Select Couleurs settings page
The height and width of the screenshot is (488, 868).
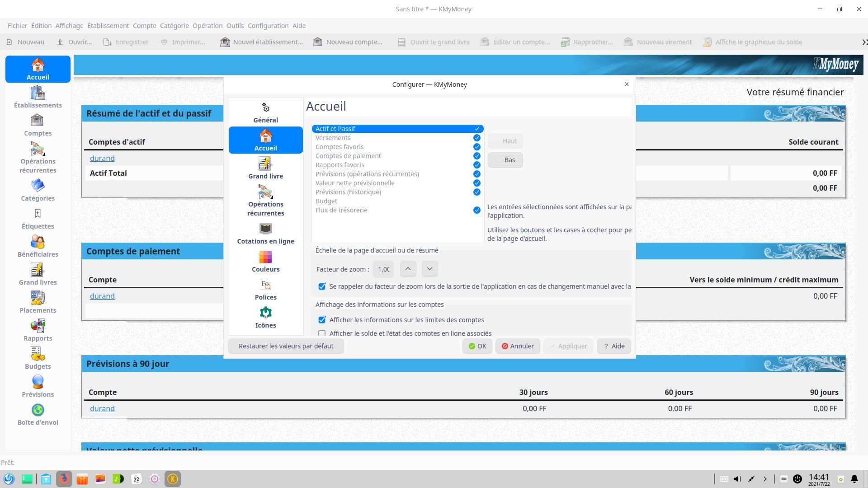266,261
